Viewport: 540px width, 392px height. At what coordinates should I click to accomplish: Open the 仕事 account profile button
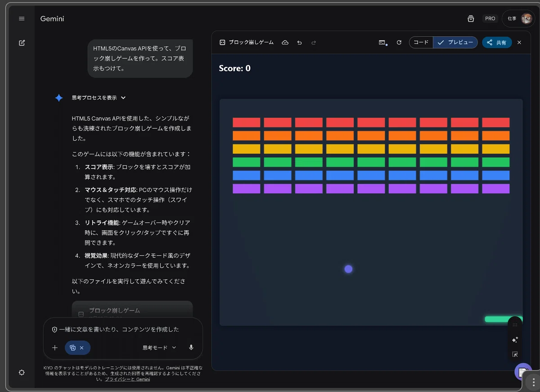point(519,18)
